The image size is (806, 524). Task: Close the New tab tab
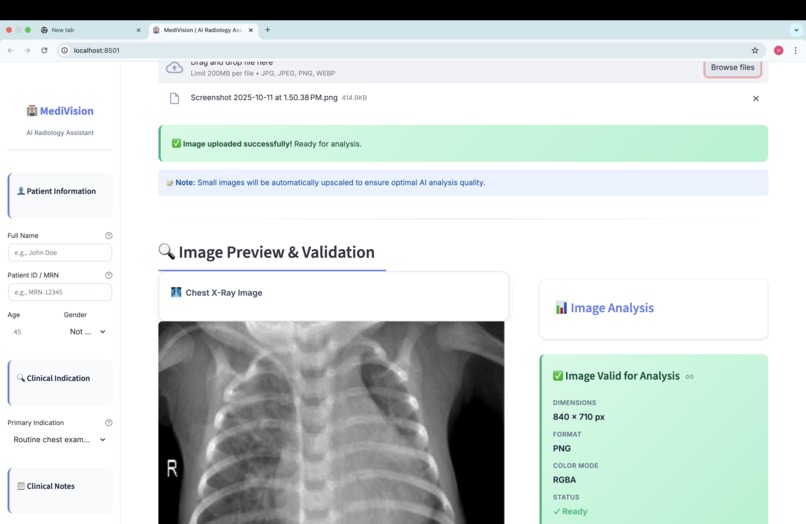pos(138,30)
